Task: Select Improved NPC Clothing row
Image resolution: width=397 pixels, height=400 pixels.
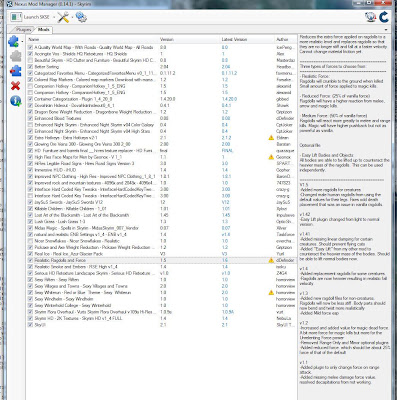Action: [x=161, y=176]
